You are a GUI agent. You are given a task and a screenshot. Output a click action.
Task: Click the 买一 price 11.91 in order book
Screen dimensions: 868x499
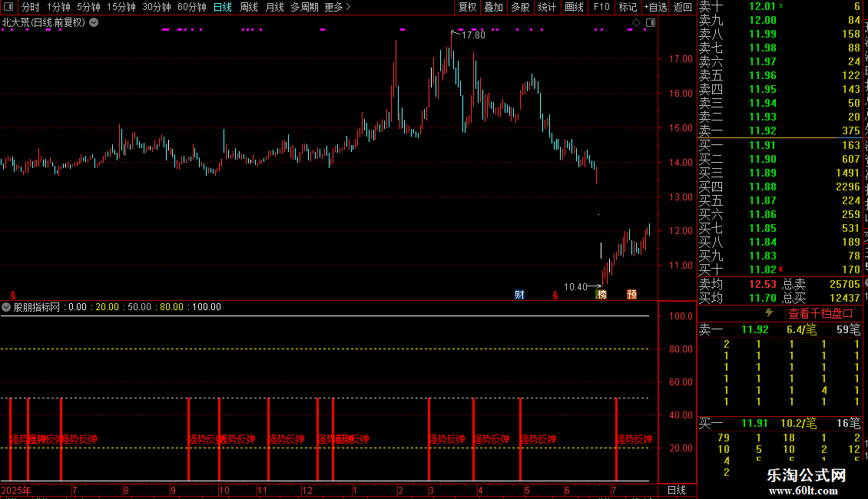[x=762, y=145]
